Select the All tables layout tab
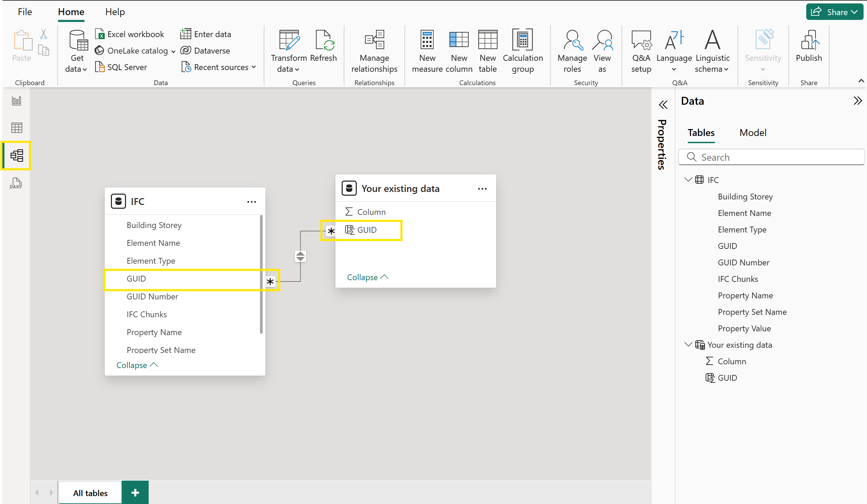Image resolution: width=867 pixels, height=504 pixels. pyautogui.click(x=90, y=493)
